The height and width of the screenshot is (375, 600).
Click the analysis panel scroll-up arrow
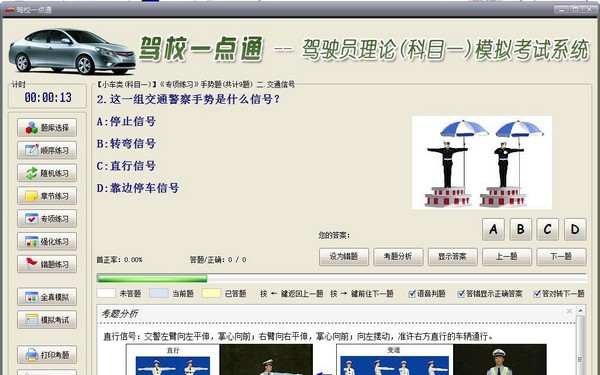click(580, 311)
